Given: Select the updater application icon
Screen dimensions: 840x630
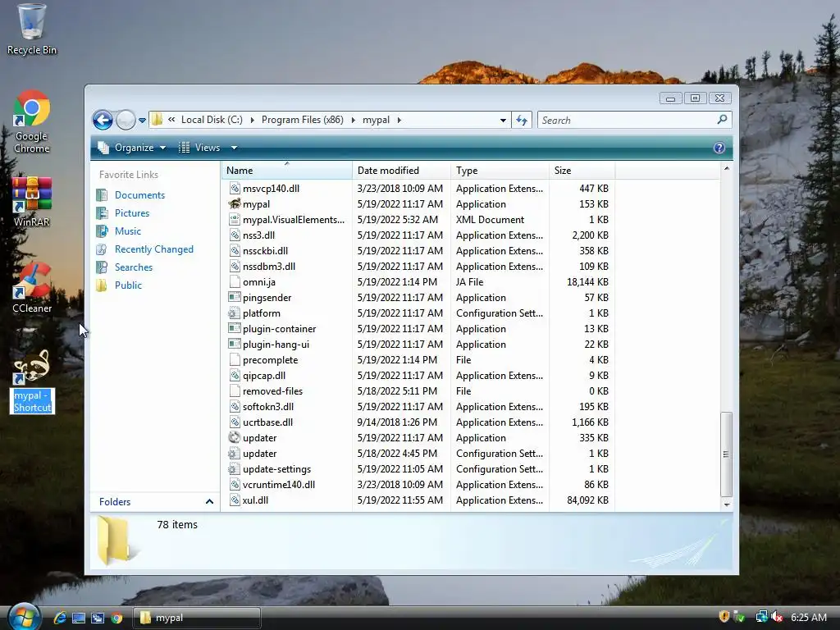Looking at the screenshot, I should coord(234,438).
